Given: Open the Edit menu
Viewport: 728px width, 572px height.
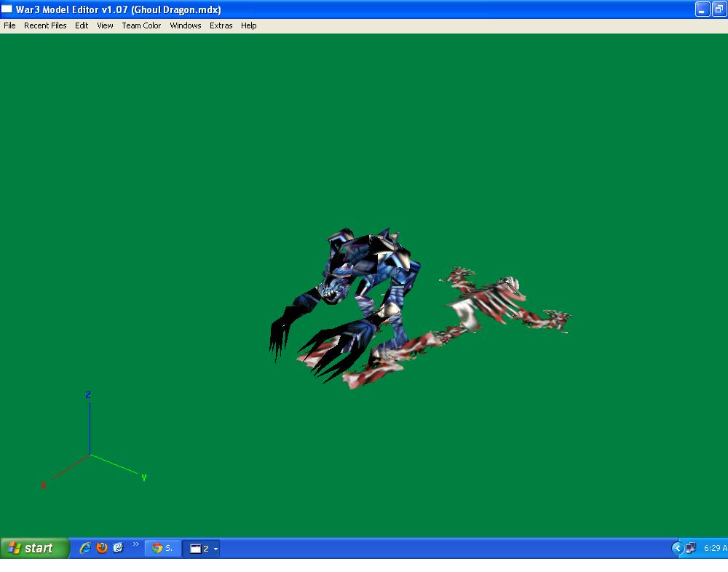Looking at the screenshot, I should [82, 25].
